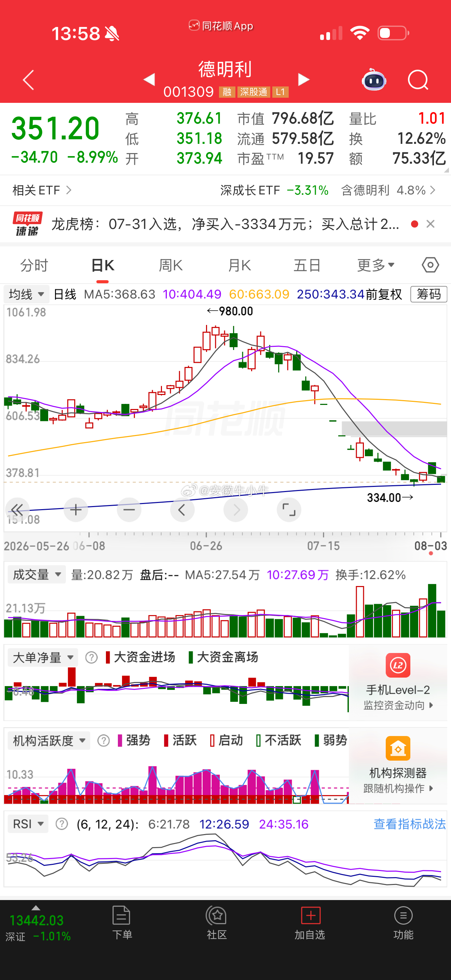Open help for 机构活跃度 indicator

pyautogui.click(x=104, y=740)
